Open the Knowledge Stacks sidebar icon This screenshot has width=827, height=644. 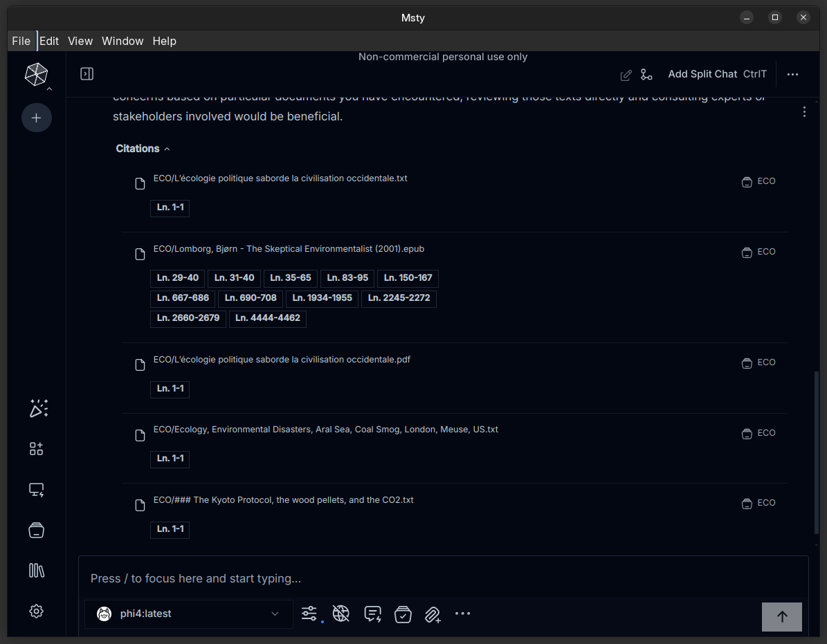pyautogui.click(x=37, y=530)
